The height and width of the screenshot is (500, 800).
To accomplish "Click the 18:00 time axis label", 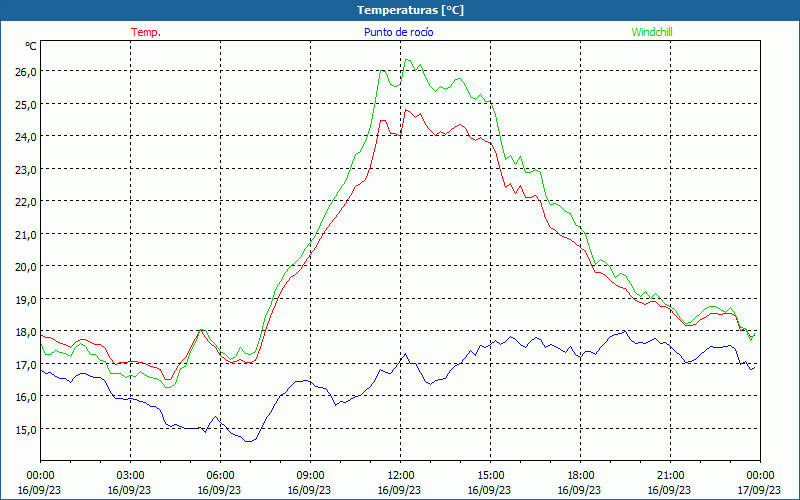I will (581, 476).
